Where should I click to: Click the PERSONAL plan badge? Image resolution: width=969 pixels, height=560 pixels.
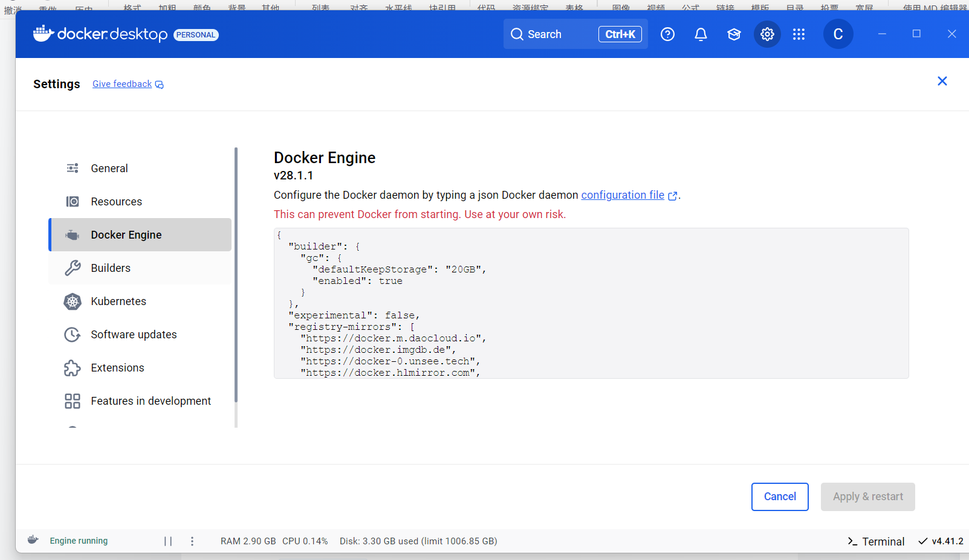coord(196,35)
